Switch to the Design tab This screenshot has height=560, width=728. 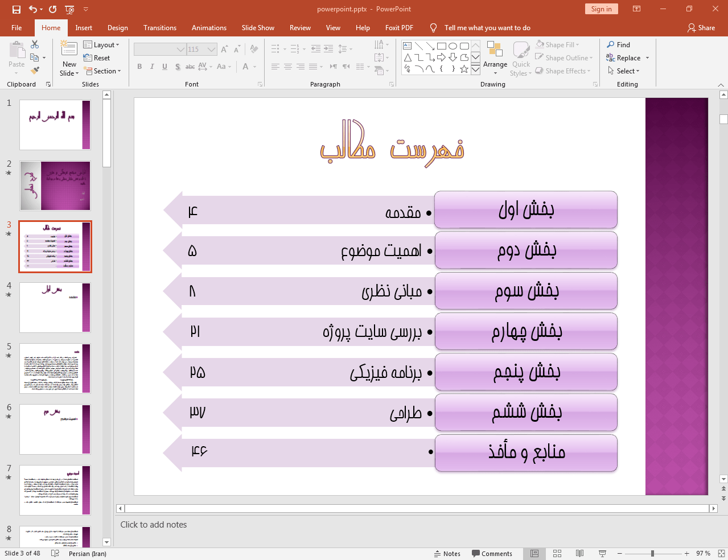(118, 27)
